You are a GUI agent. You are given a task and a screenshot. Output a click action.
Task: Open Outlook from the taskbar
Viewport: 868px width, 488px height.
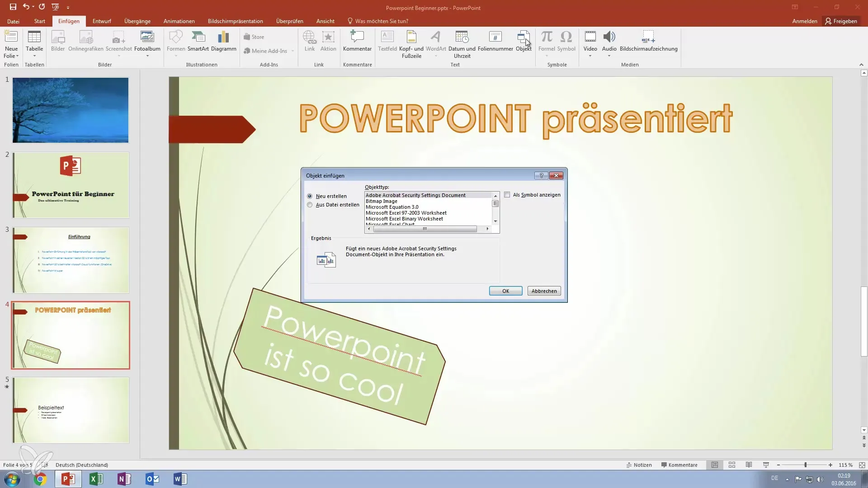tap(152, 479)
